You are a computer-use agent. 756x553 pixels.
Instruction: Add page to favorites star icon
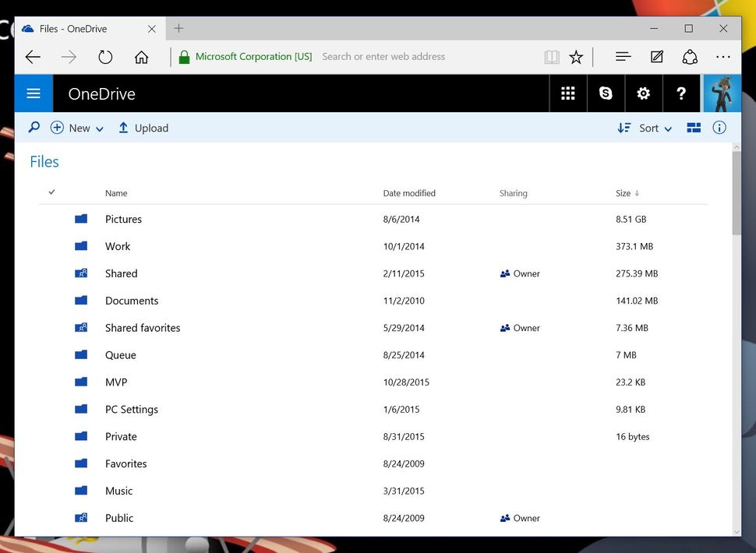(576, 57)
